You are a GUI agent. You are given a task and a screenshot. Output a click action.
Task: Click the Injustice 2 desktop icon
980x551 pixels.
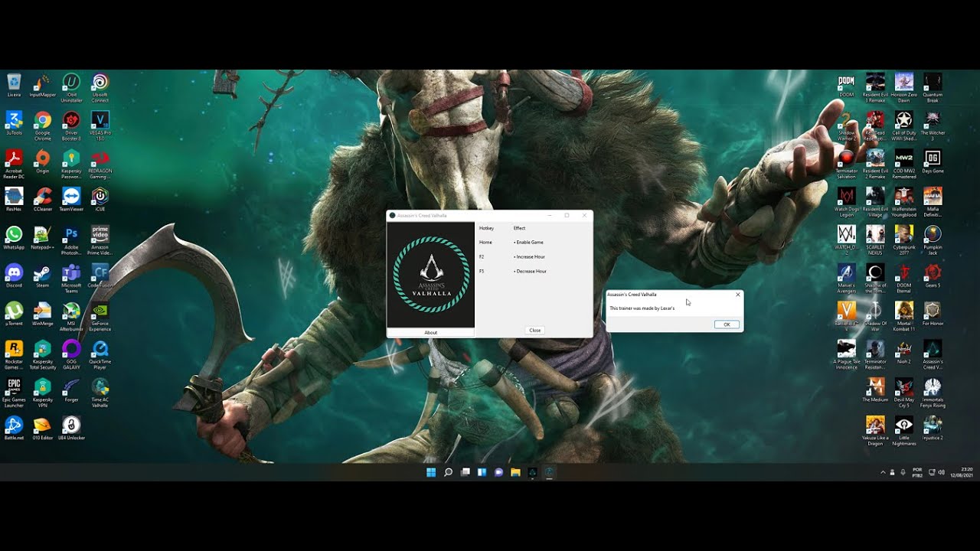pyautogui.click(x=933, y=429)
